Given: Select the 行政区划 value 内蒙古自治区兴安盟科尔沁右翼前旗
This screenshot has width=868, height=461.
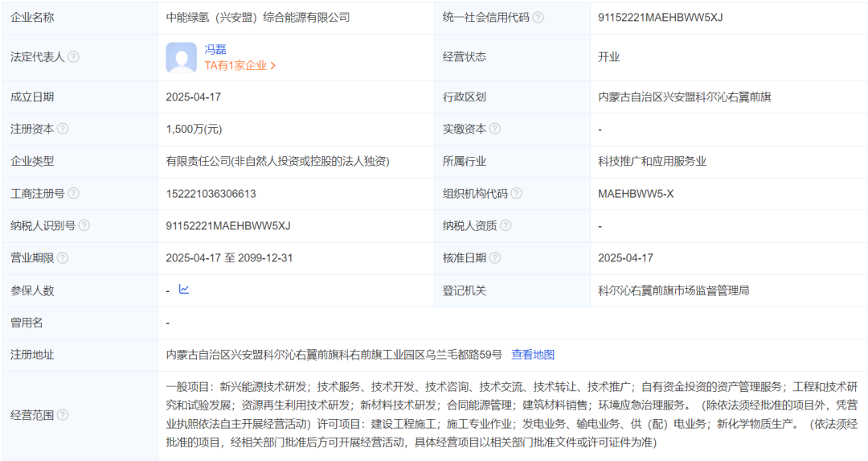Looking at the screenshot, I should pyautogui.click(x=684, y=97).
